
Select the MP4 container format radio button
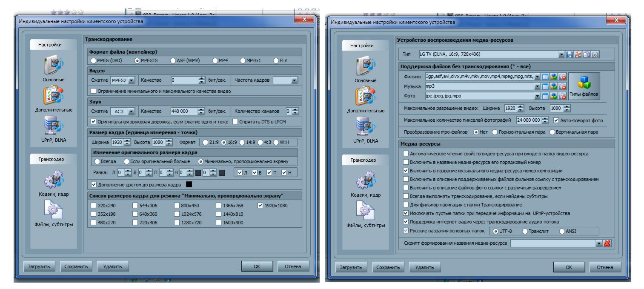pos(215,60)
